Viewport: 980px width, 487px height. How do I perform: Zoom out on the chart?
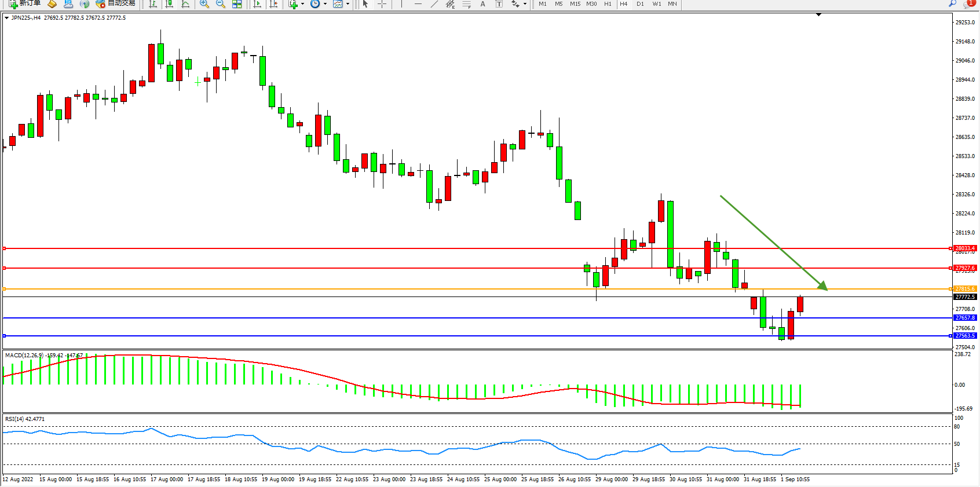point(221,4)
